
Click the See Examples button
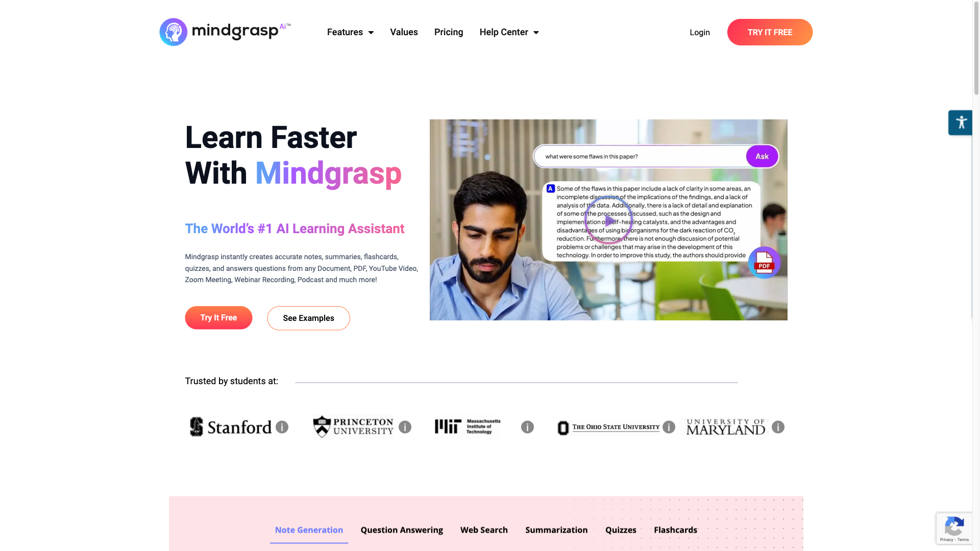pyautogui.click(x=308, y=318)
